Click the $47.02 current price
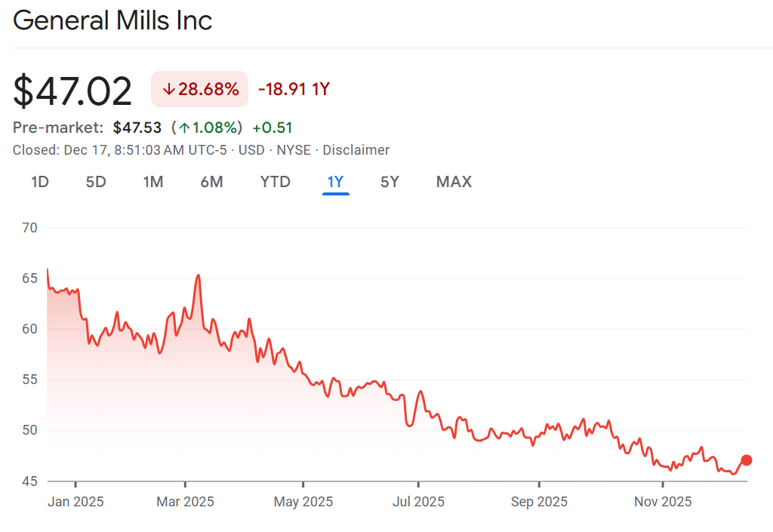 pyautogui.click(x=72, y=91)
